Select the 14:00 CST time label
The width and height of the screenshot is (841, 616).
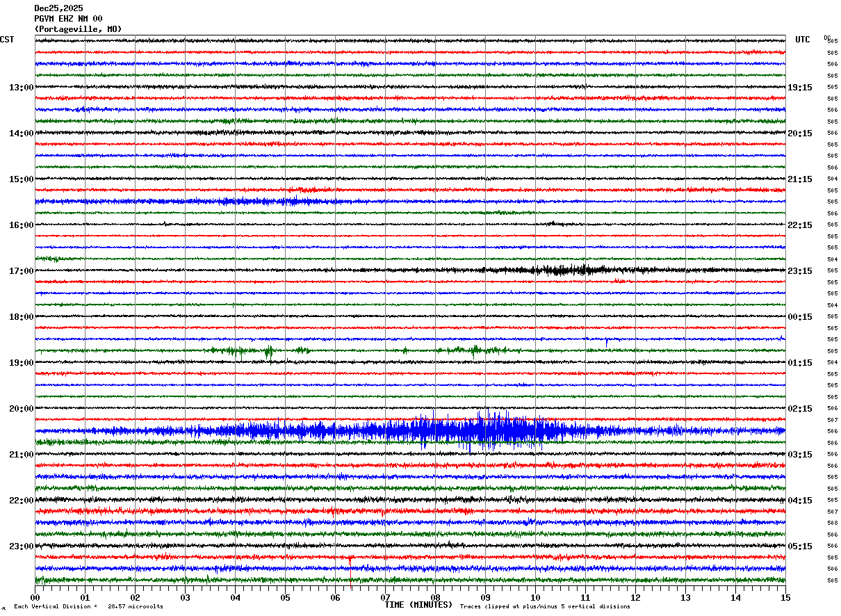(x=22, y=133)
